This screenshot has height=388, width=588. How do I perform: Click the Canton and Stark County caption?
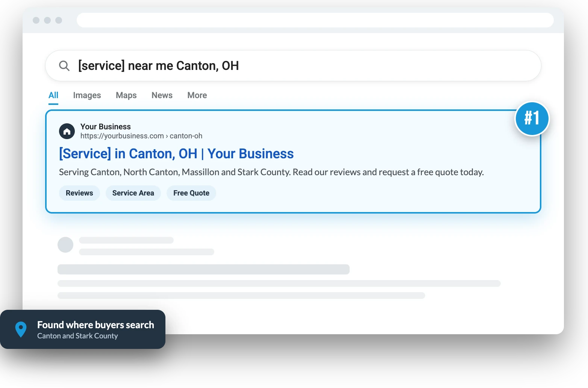77,336
